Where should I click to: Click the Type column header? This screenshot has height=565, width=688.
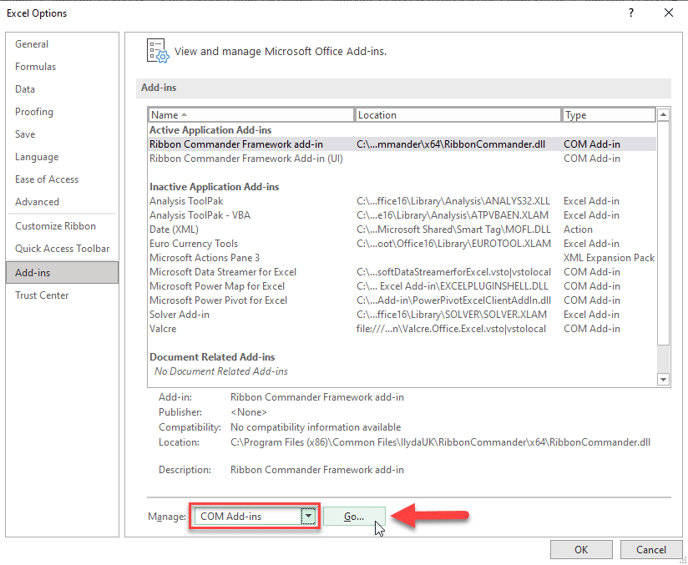(x=608, y=115)
